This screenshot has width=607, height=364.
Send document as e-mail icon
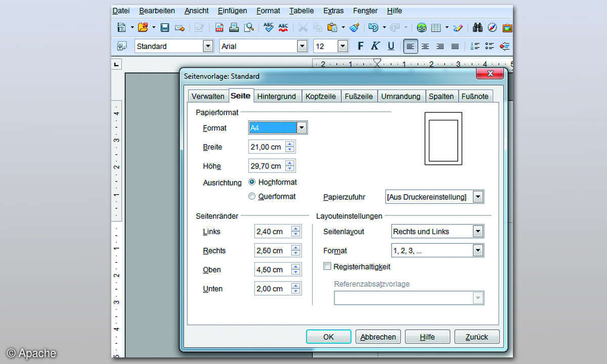point(180,27)
